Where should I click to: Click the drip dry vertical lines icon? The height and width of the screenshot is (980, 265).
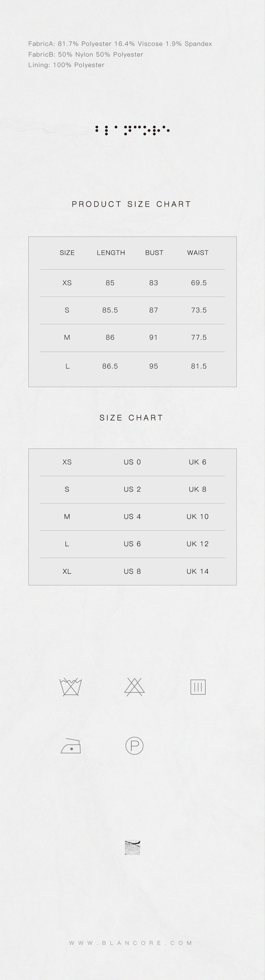198,687
